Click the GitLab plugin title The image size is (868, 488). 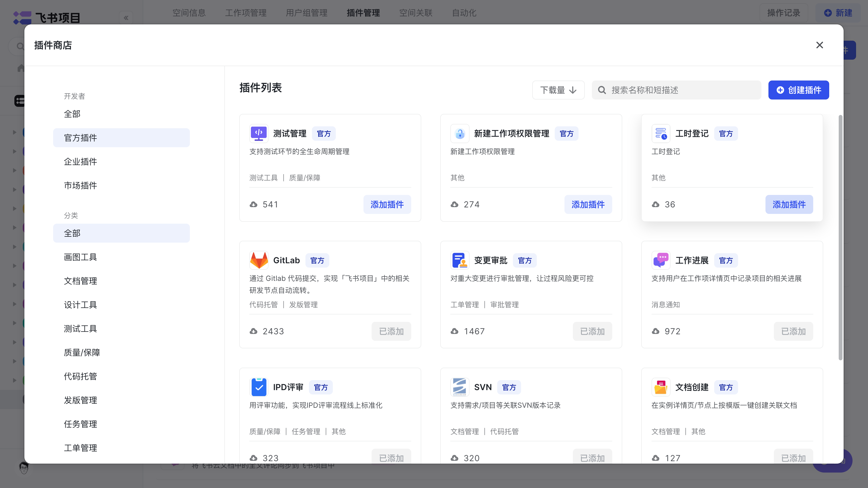[x=286, y=260]
